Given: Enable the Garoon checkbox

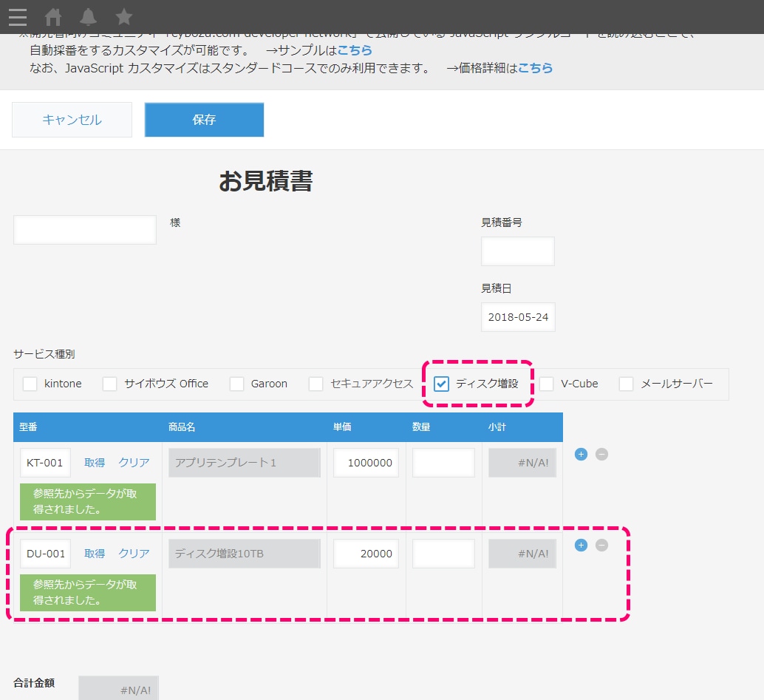Looking at the screenshot, I should (236, 384).
